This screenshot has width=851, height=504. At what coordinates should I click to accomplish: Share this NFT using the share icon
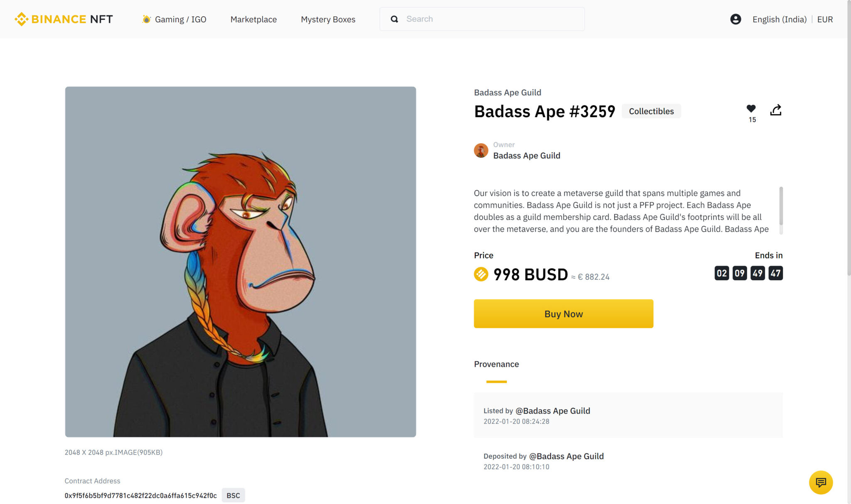click(776, 110)
